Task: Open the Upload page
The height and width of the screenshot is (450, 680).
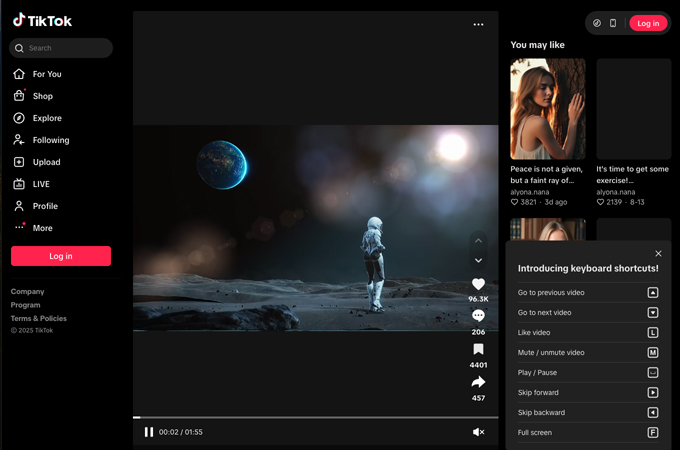Action: pyautogui.click(x=37, y=162)
